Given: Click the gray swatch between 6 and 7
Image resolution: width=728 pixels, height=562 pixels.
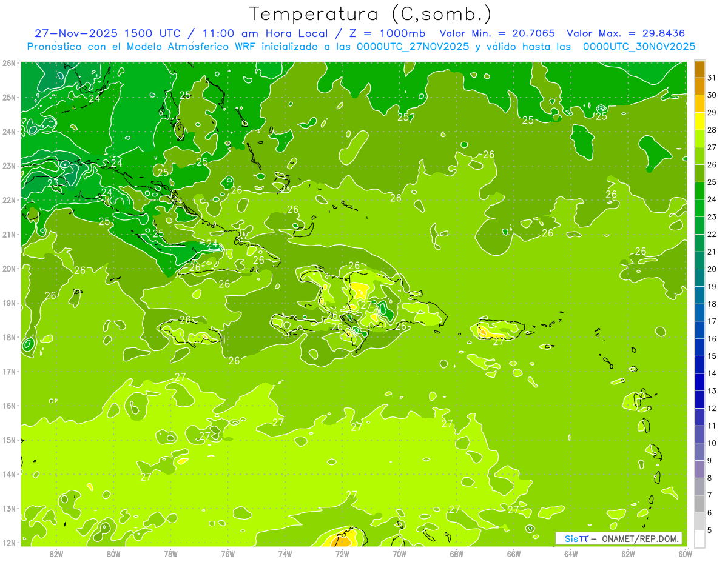Looking at the screenshot, I should (700, 504).
